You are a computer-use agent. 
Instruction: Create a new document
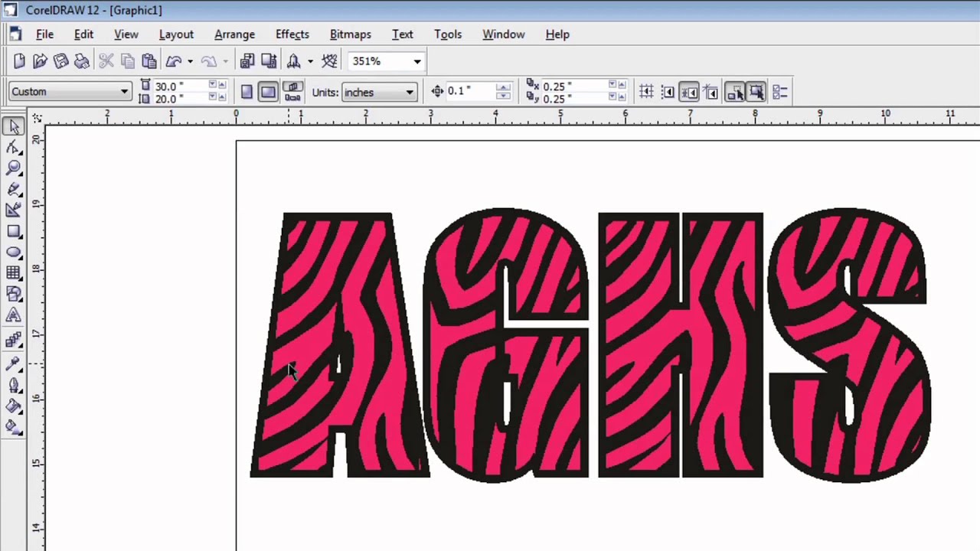click(x=20, y=61)
